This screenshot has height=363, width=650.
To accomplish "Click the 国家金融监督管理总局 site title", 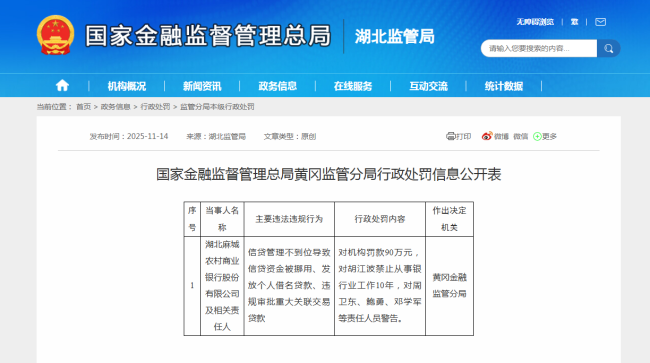I will click(x=208, y=36).
